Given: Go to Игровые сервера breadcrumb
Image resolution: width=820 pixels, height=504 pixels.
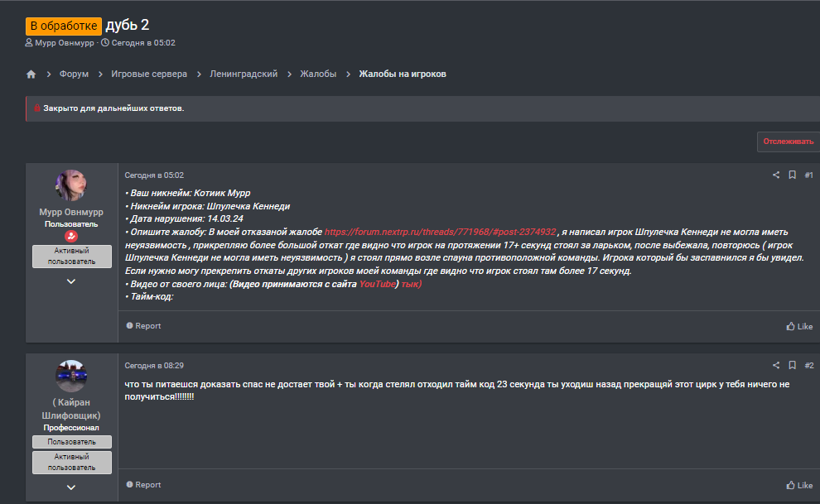Looking at the screenshot, I should coord(149,74).
